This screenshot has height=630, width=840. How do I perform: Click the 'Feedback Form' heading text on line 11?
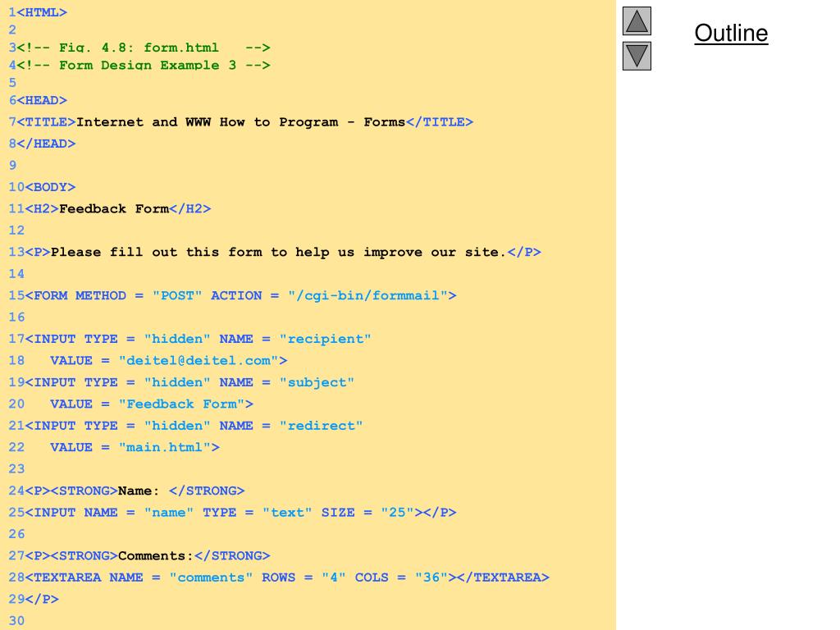pos(114,209)
